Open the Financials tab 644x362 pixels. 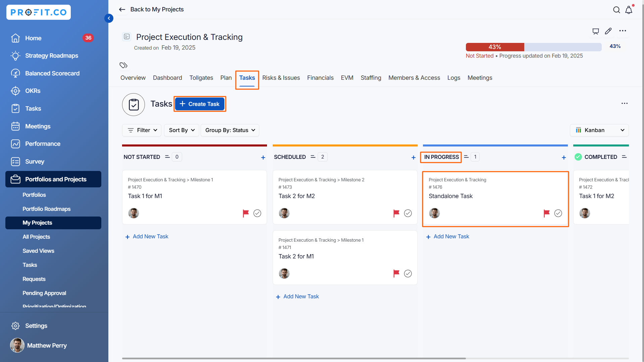click(320, 78)
